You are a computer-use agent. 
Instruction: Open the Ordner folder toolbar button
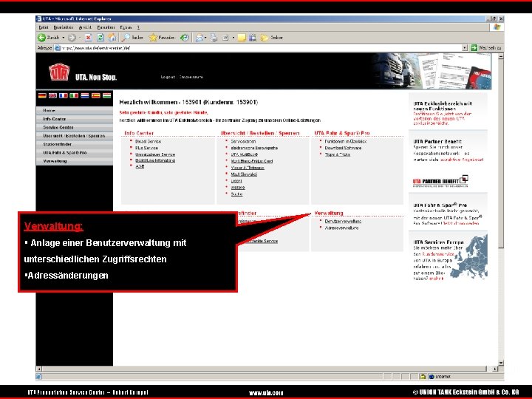271,38
